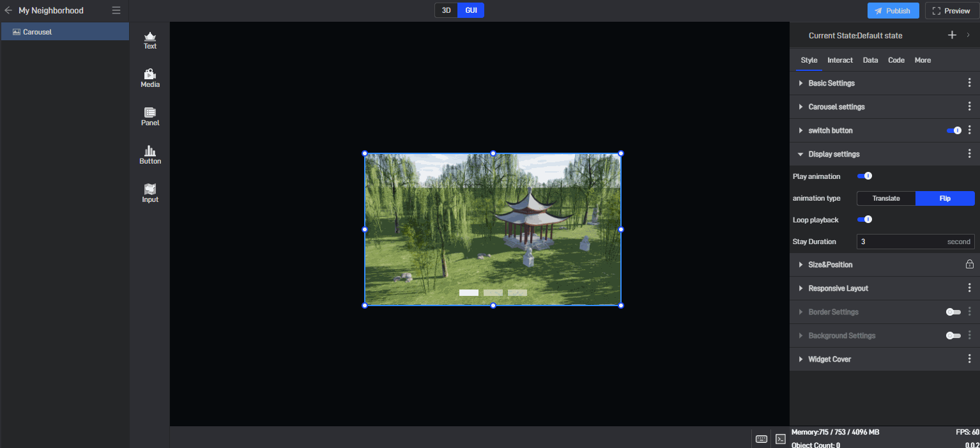Add a new state with the plus icon
Image resolution: width=980 pixels, height=448 pixels.
pos(952,35)
